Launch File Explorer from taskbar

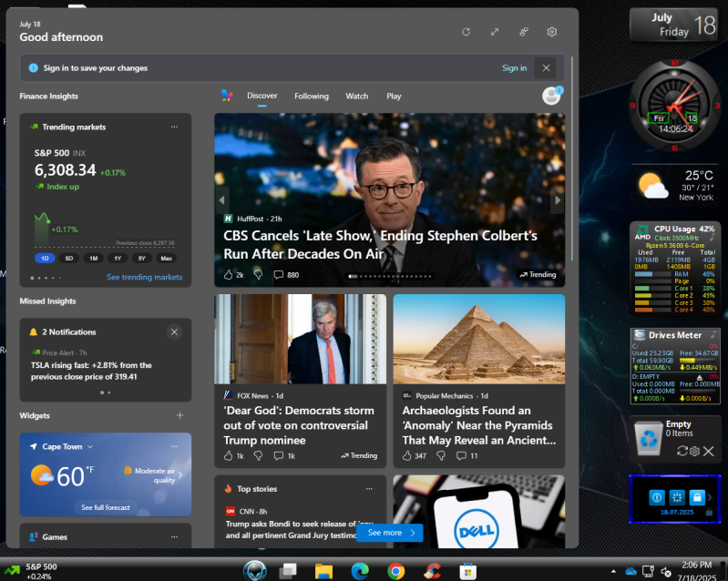tap(323, 571)
